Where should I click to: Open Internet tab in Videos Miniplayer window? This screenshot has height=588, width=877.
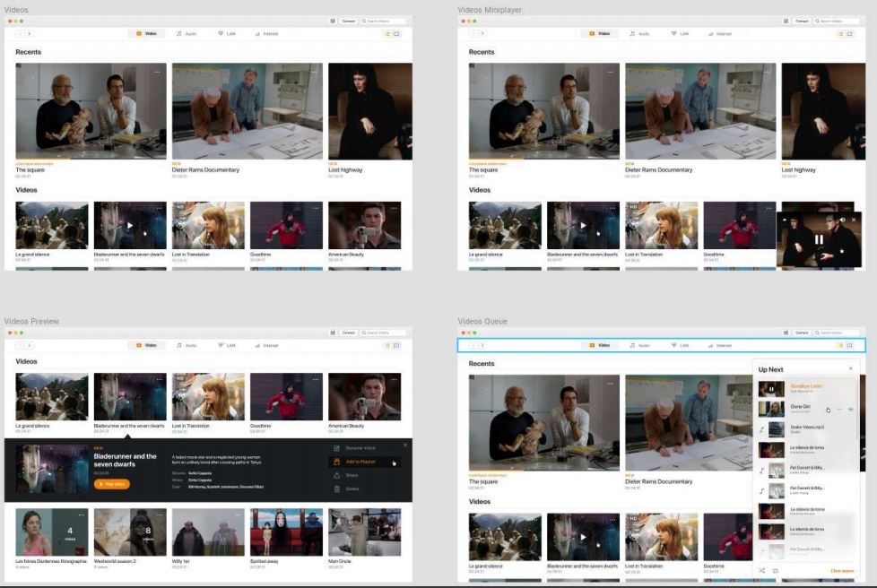719,34
